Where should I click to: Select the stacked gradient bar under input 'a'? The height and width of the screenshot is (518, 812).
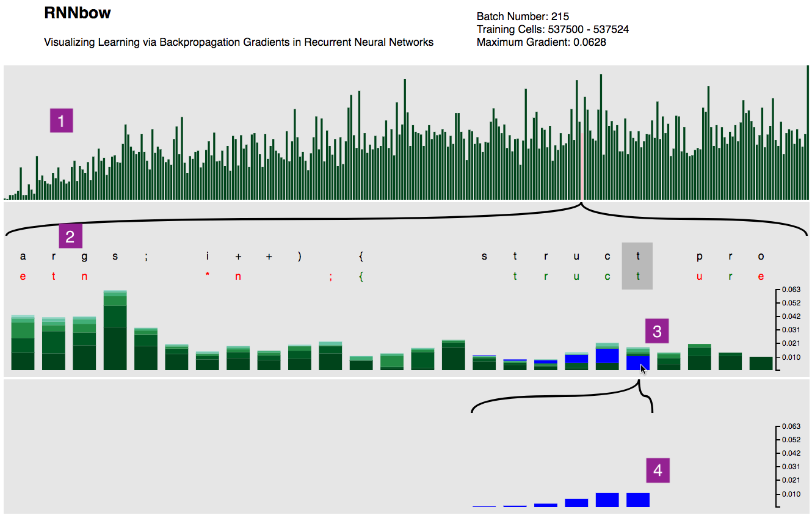tap(23, 342)
